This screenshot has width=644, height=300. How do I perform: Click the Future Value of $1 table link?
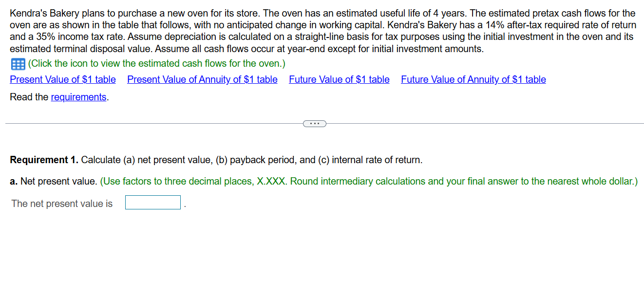point(339,79)
